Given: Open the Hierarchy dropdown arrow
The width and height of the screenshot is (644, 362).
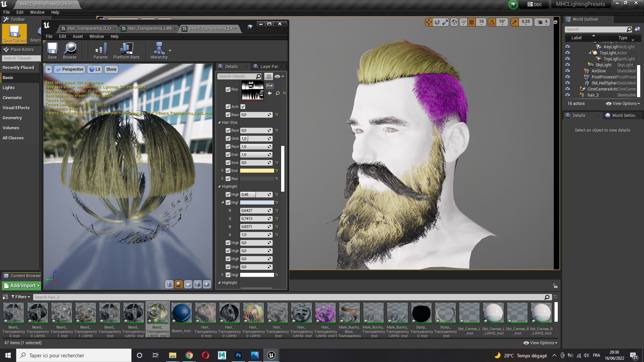Looking at the screenshot, I should 170,51.
